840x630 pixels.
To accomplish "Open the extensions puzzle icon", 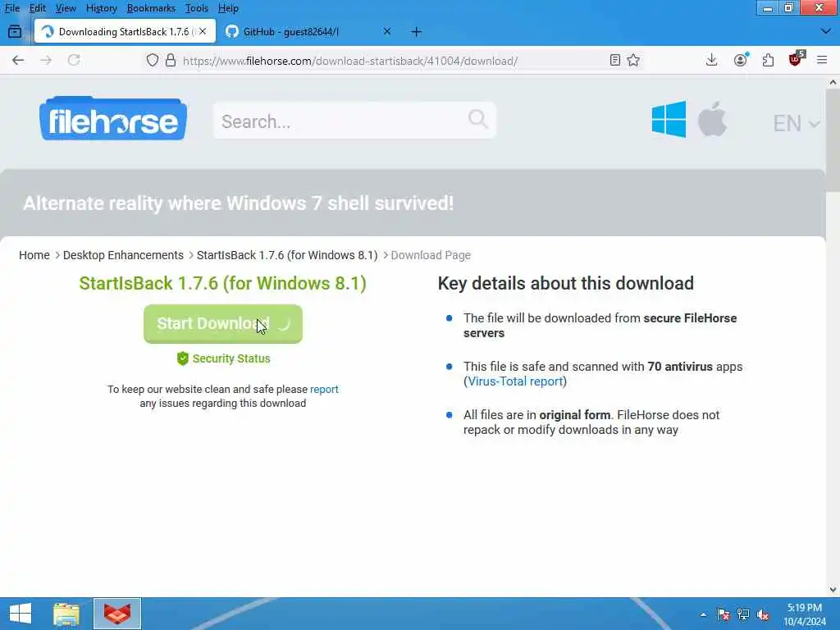I will (768, 60).
